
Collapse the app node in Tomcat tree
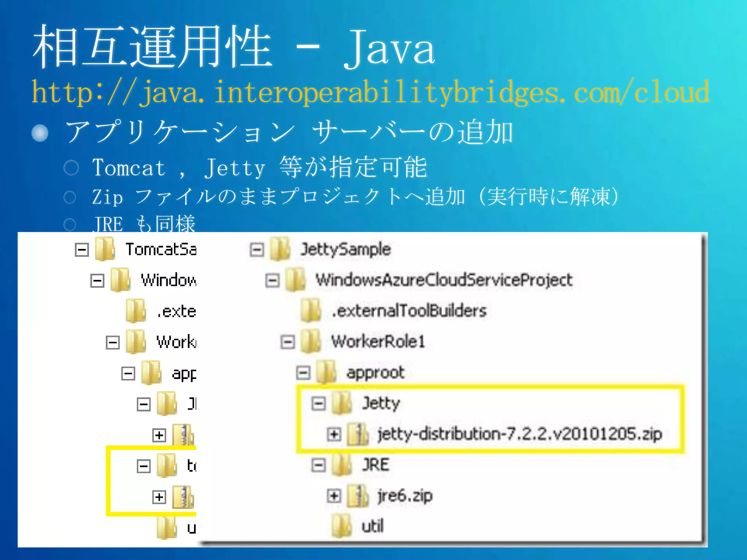tap(128, 373)
